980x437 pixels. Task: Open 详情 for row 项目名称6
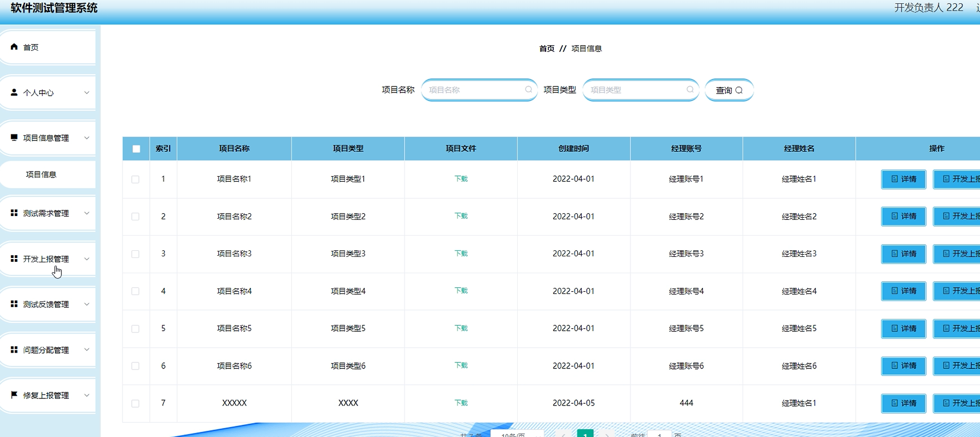pos(904,366)
